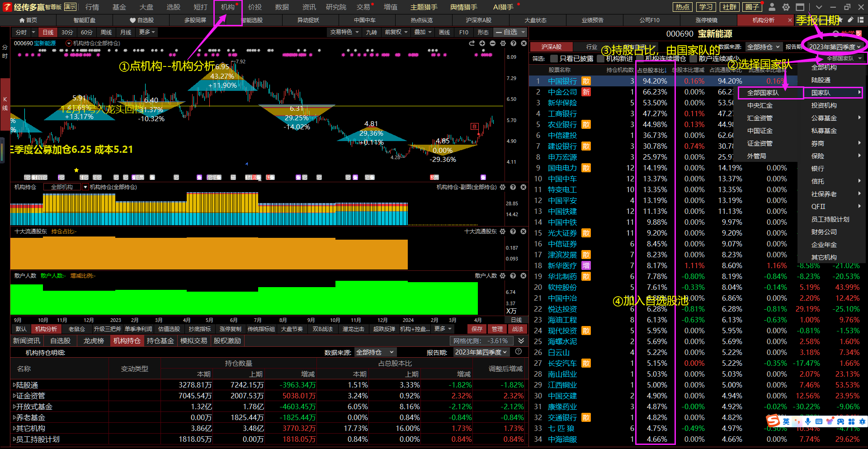
Task: Select 外管局 in the submenu
Action: pos(757,156)
